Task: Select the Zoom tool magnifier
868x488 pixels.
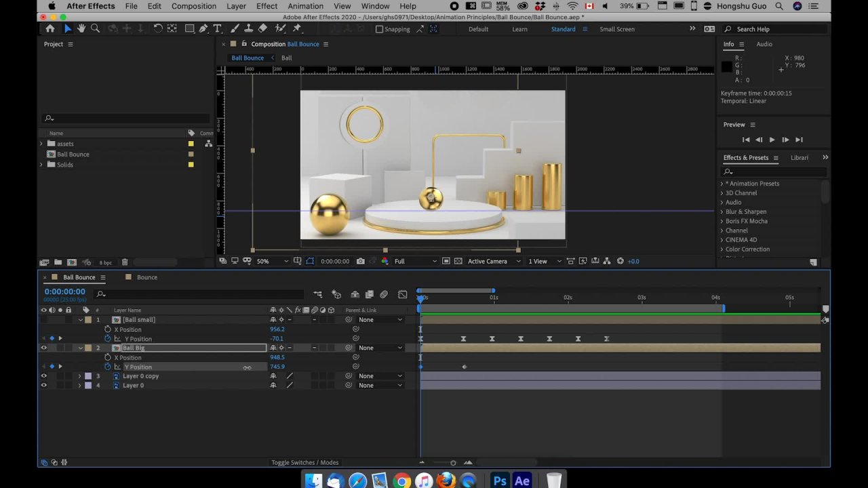Action: (x=95, y=28)
